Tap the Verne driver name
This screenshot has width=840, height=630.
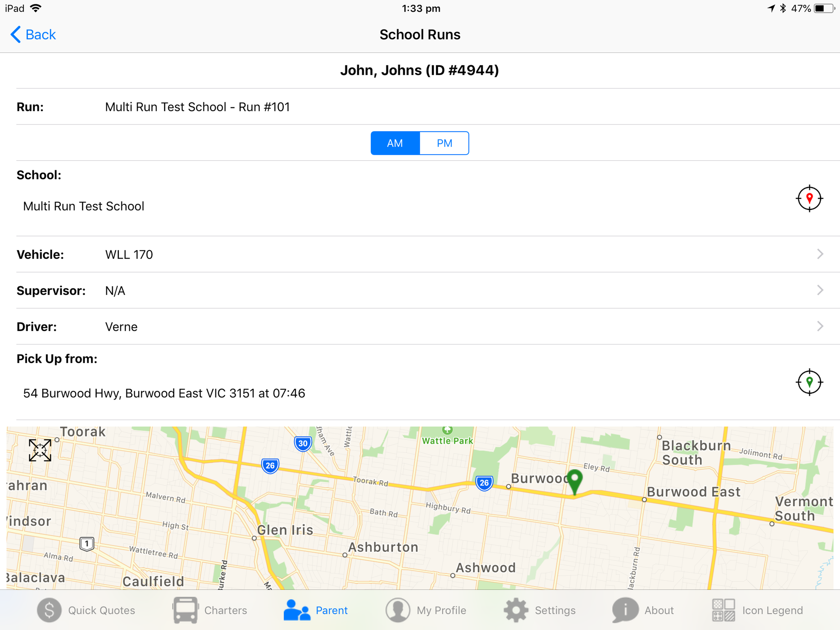pos(121,327)
